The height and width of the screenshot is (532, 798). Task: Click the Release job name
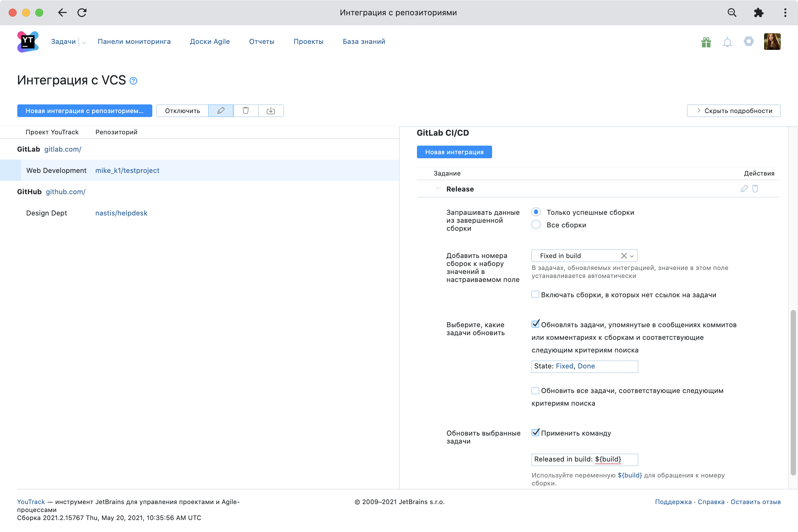point(460,189)
